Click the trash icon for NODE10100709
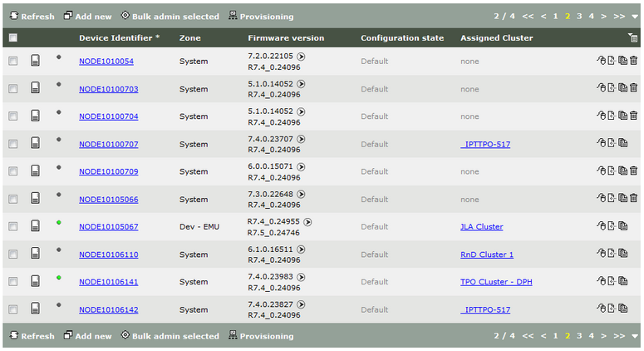644x351 pixels. click(633, 171)
